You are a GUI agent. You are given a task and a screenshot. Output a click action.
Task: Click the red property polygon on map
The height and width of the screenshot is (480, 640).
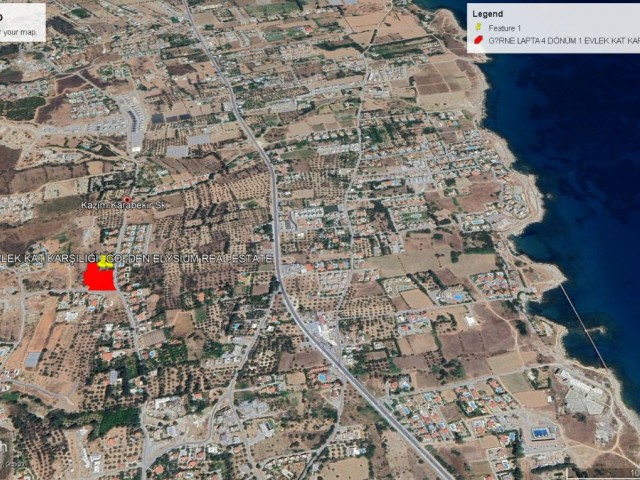click(x=99, y=277)
